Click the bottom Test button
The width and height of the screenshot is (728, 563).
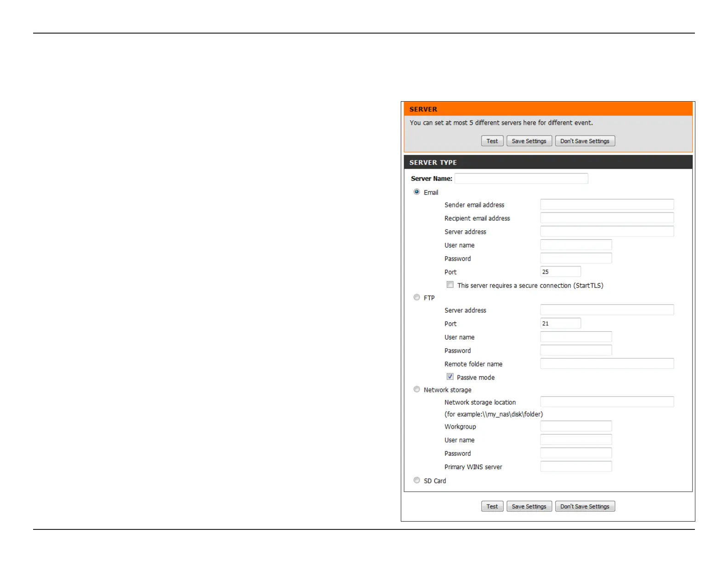492,506
